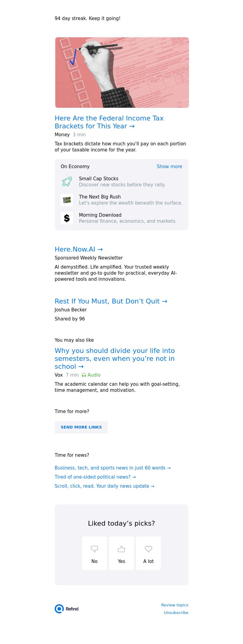The width and height of the screenshot is (243, 644).
Task: Open Scroll, click, read daily news link
Action: (x=104, y=486)
